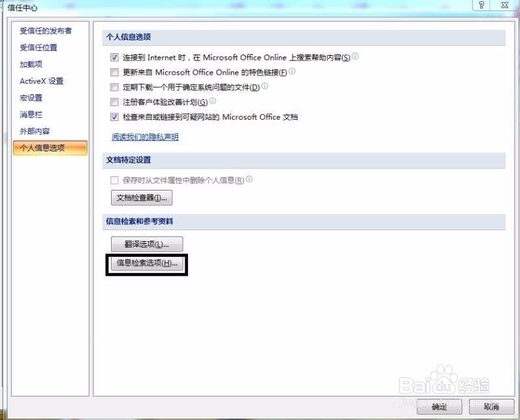Screen dimensions: 520x420
Task: Toggle check documents from suspicious websites checkbox
Action: pyautogui.click(x=114, y=117)
